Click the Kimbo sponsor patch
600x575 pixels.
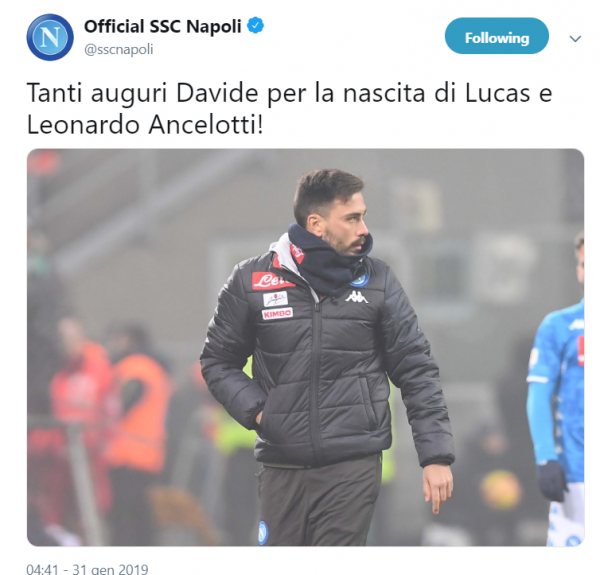277,313
